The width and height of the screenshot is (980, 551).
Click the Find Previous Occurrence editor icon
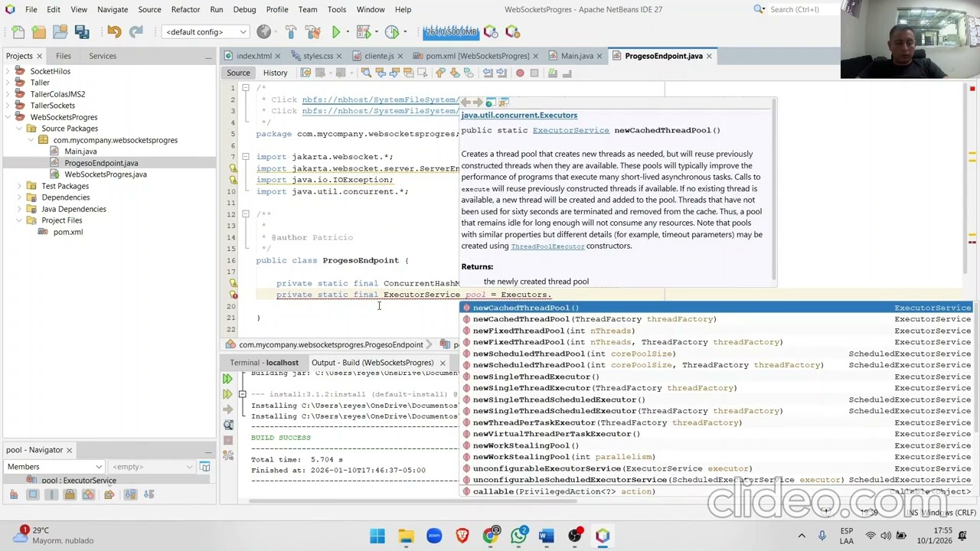(381, 73)
